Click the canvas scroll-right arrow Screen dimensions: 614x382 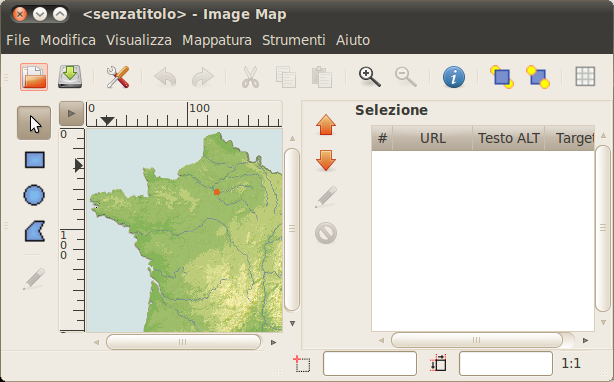pos(273,342)
